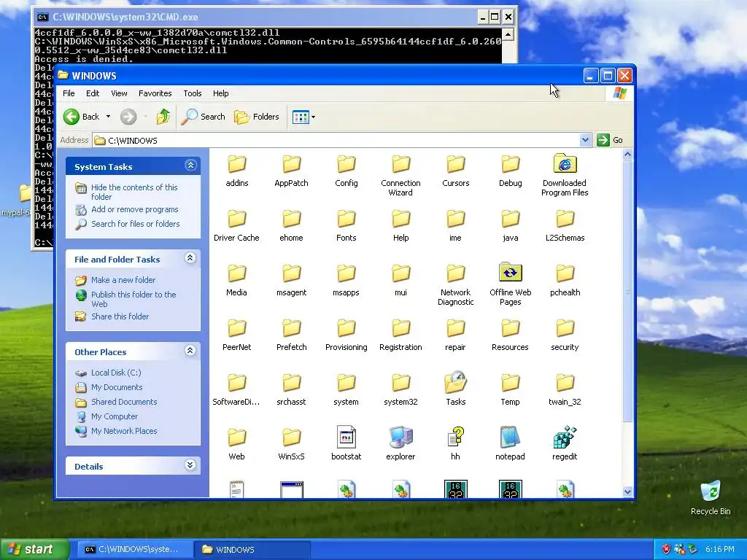Select the explorer application icon
Screen dimensions: 747x560
[400, 437]
